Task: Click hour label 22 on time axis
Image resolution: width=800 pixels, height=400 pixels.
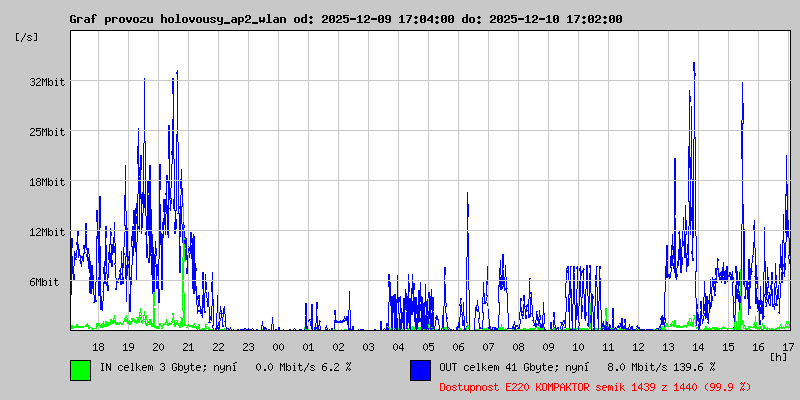Action: [218, 347]
